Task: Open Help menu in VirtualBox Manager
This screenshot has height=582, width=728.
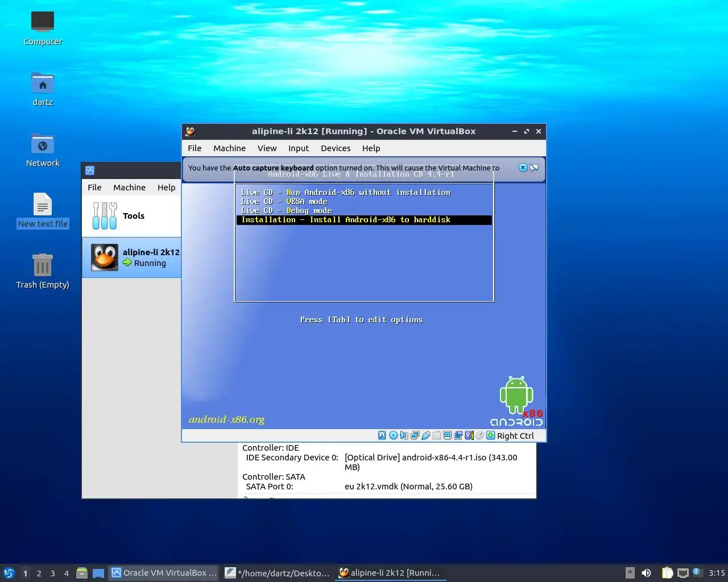Action: coord(166,188)
